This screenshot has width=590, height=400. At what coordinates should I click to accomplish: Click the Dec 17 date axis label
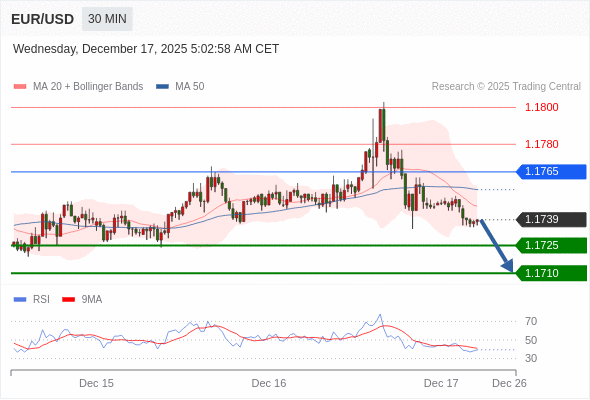click(441, 383)
